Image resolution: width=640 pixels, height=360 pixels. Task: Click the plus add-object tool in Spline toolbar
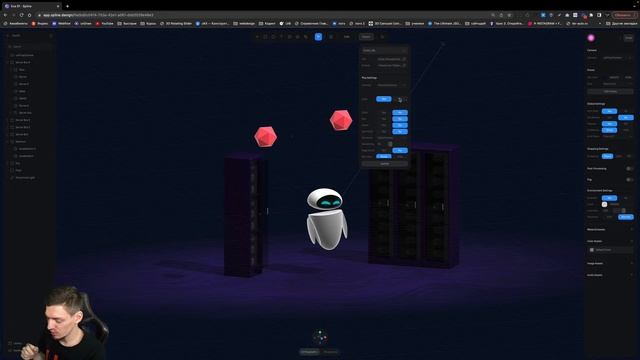point(257,37)
